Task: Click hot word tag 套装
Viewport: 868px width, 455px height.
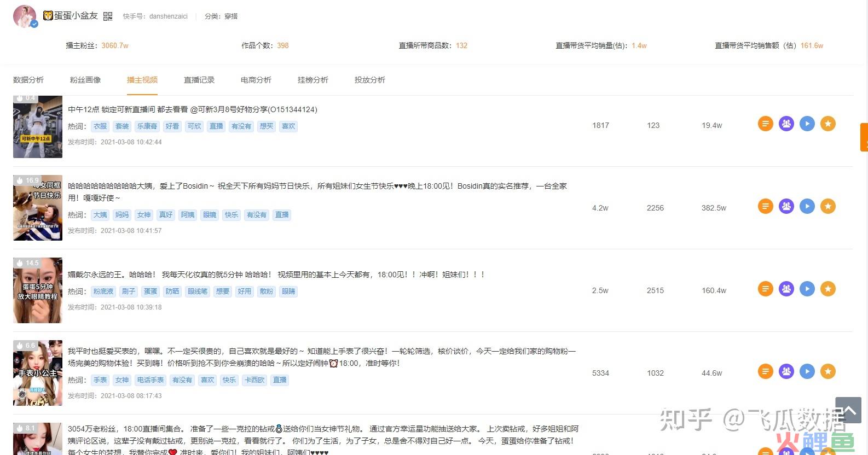Action: tap(122, 126)
